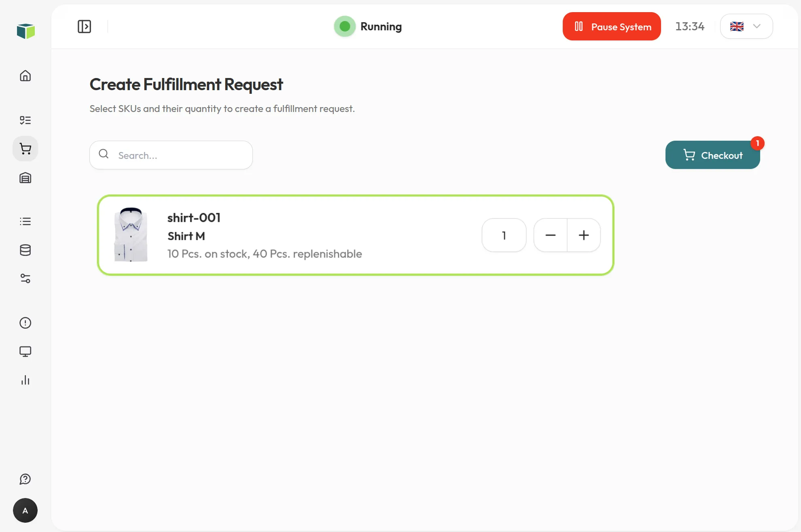
Task: Open the database sidebar icon
Action: 25,250
